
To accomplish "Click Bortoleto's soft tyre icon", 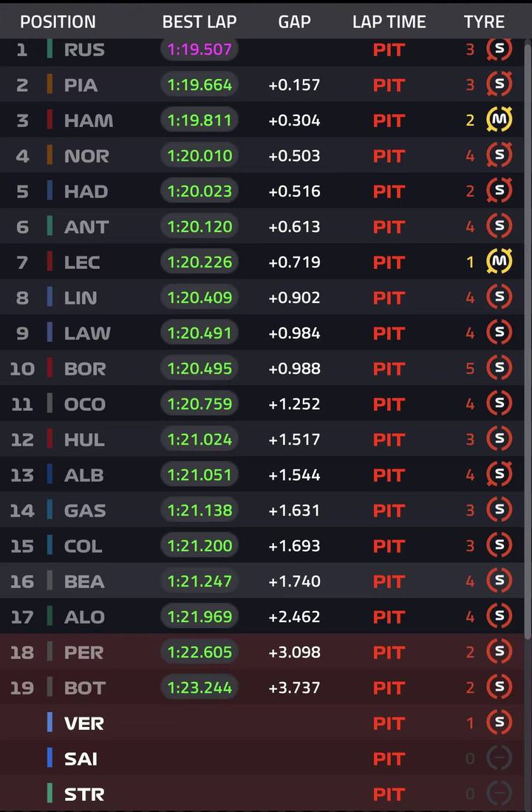I will 499,369.
